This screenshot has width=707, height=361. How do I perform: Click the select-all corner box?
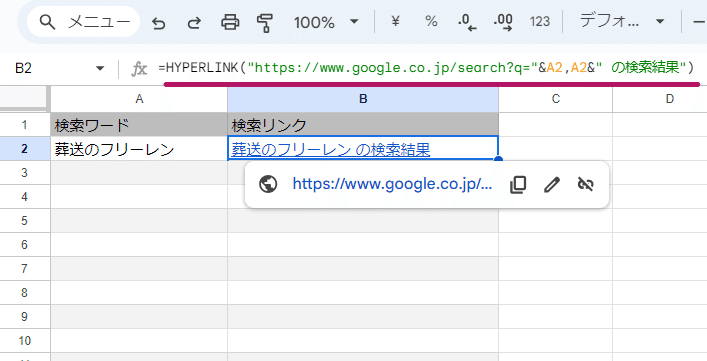[25, 98]
